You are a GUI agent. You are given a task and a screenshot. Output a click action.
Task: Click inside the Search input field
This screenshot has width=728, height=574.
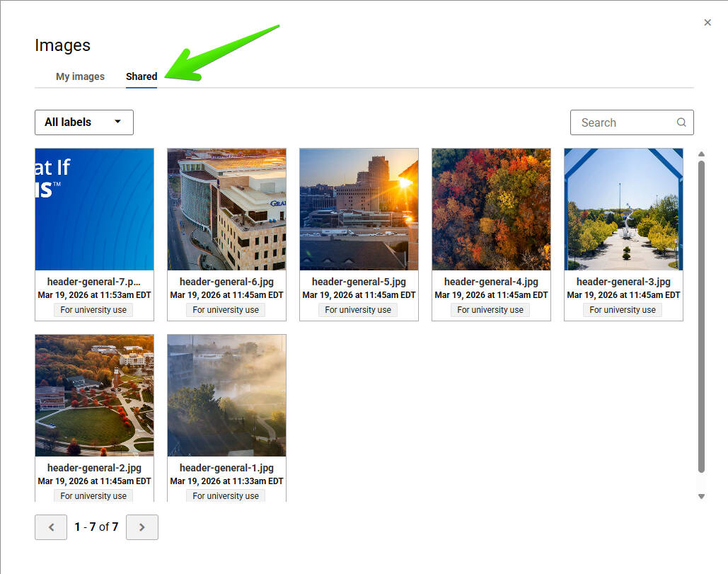coord(623,122)
